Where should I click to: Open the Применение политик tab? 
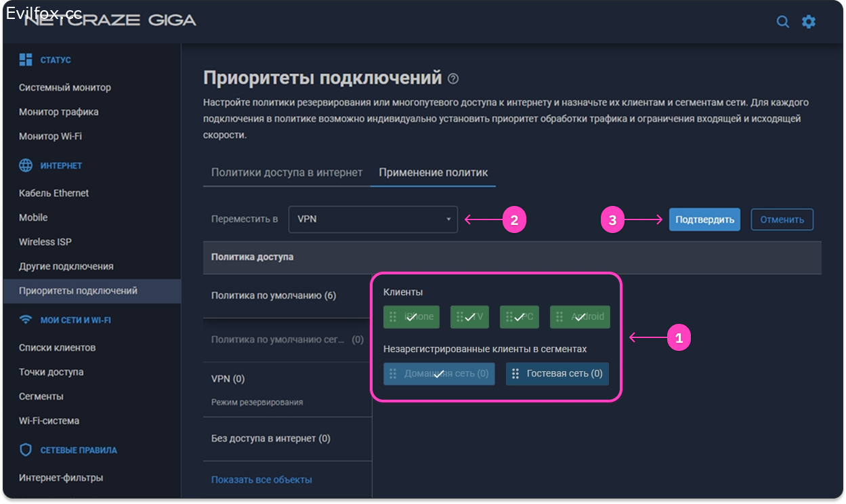[433, 172]
